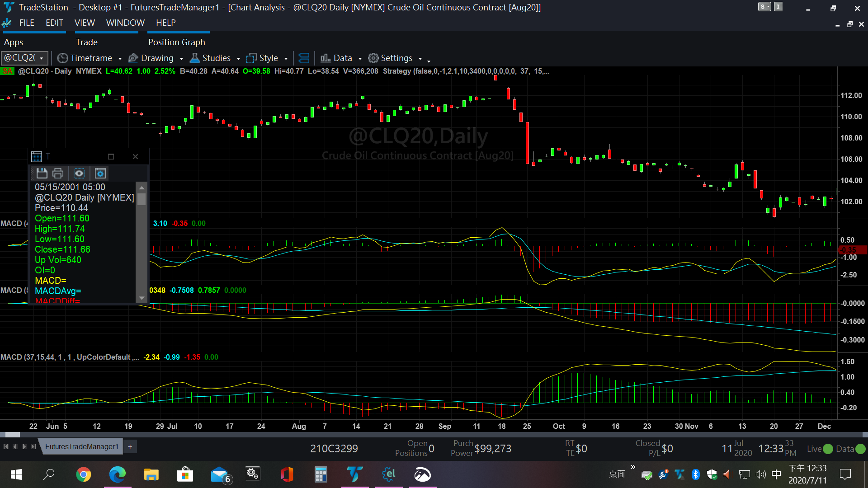This screenshot has height=488, width=868.
Task: Open the Timeframe clock icon
Action: (x=63, y=58)
